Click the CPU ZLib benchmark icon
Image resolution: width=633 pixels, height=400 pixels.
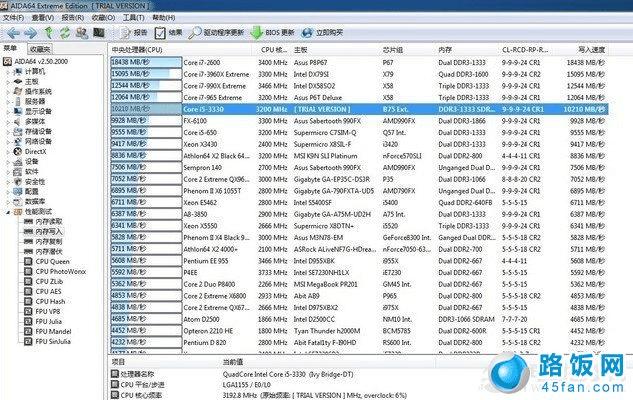tap(28, 282)
